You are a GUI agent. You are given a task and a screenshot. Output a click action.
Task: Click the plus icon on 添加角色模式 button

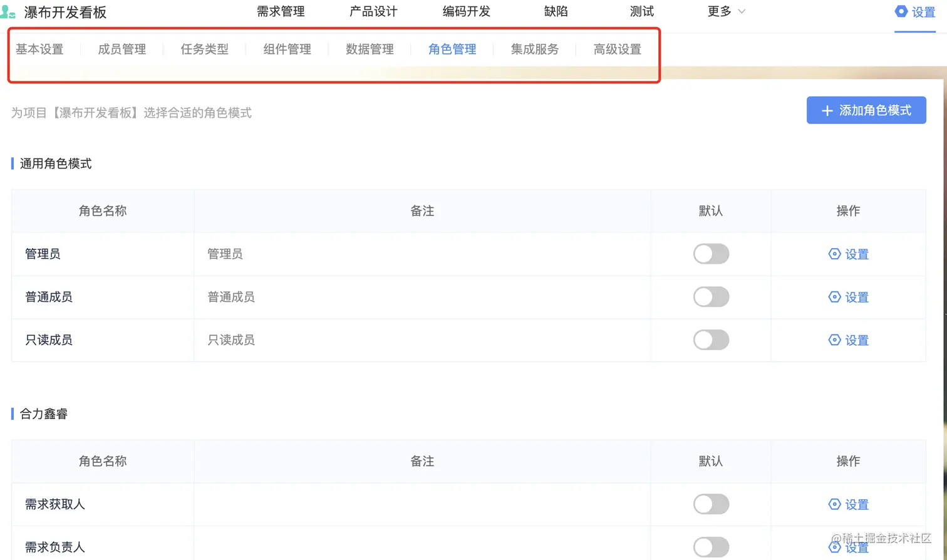pos(827,111)
